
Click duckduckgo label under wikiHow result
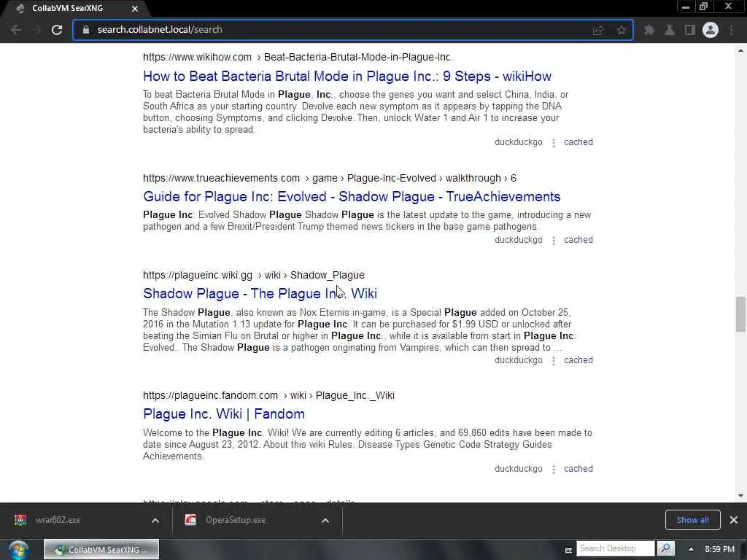point(519,142)
